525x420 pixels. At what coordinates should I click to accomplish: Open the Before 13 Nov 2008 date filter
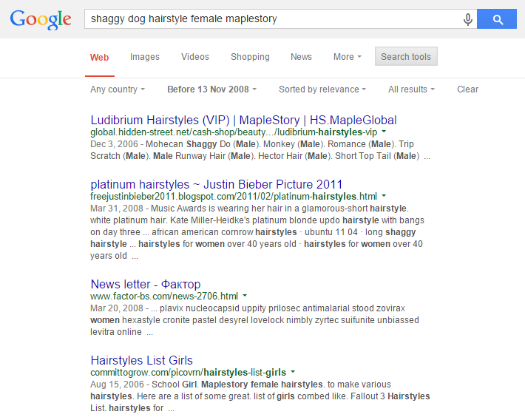211,89
